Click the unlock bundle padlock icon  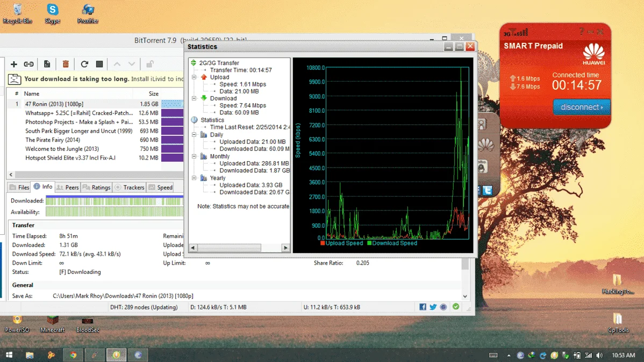point(150,64)
